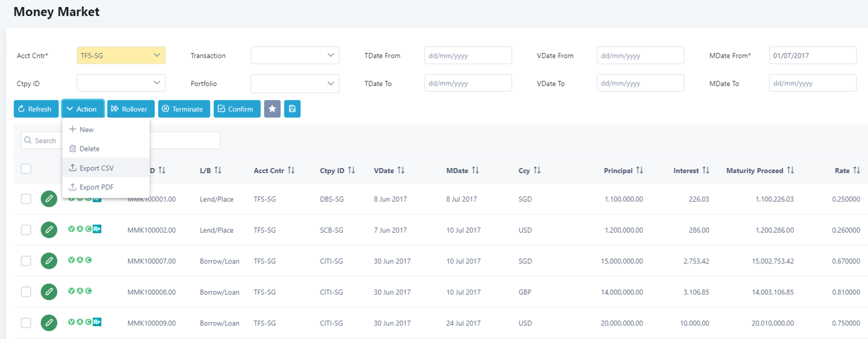Click the MDate From date field
Image resolution: width=868 pixels, height=339 pixels.
[x=812, y=55]
